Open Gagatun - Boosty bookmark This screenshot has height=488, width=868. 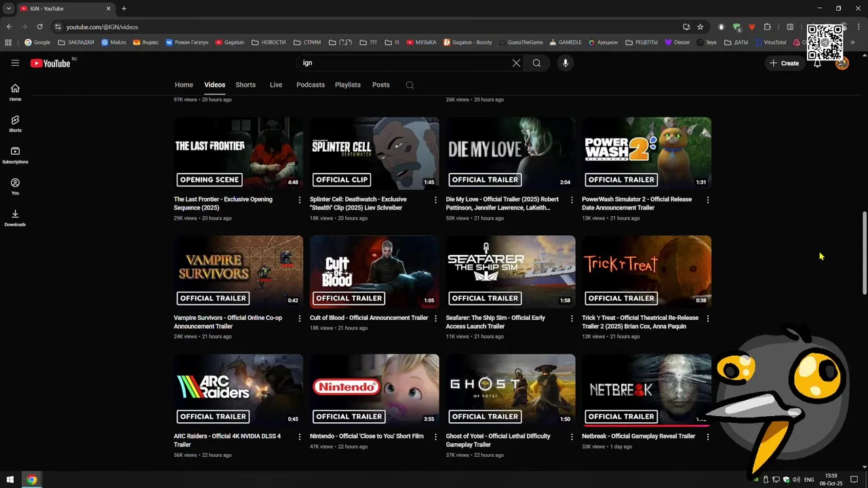pyautogui.click(x=468, y=42)
